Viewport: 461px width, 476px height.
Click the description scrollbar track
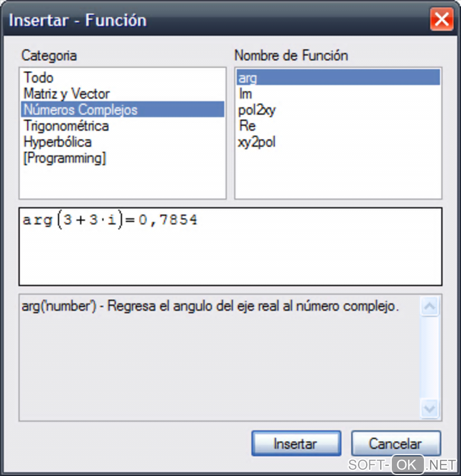click(x=429, y=357)
